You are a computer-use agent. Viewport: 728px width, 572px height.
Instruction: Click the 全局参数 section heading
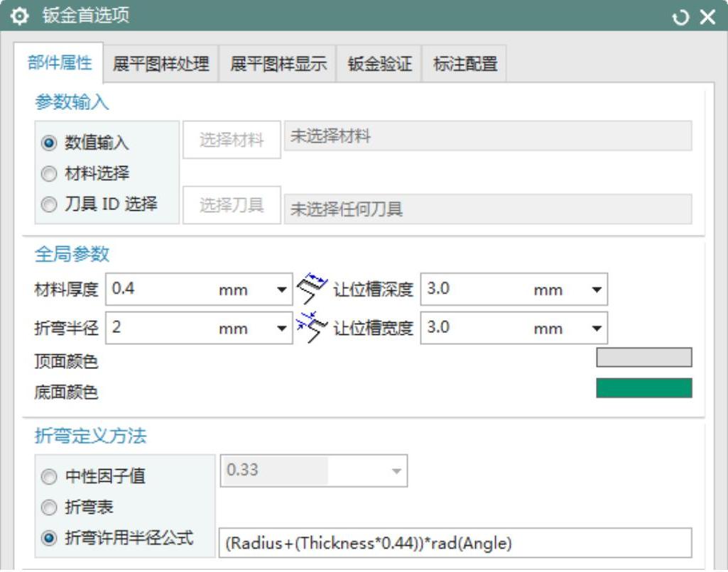[72, 254]
